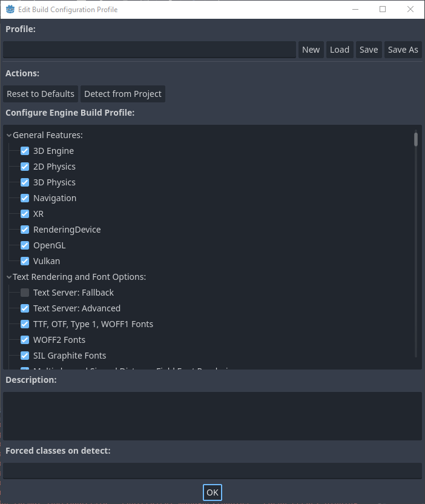The image size is (425, 504).
Task: Disable the 2D Physics feature checkbox
Action: pos(25,167)
